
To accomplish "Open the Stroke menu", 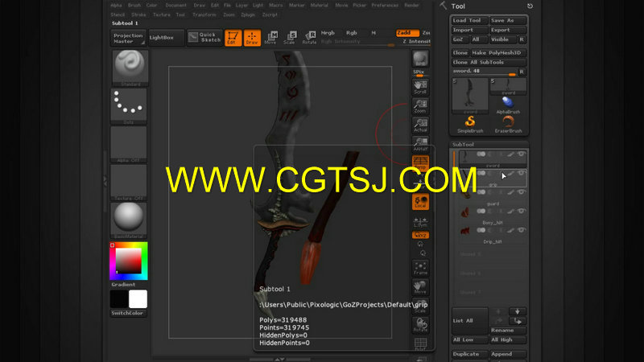I will pos(138,14).
